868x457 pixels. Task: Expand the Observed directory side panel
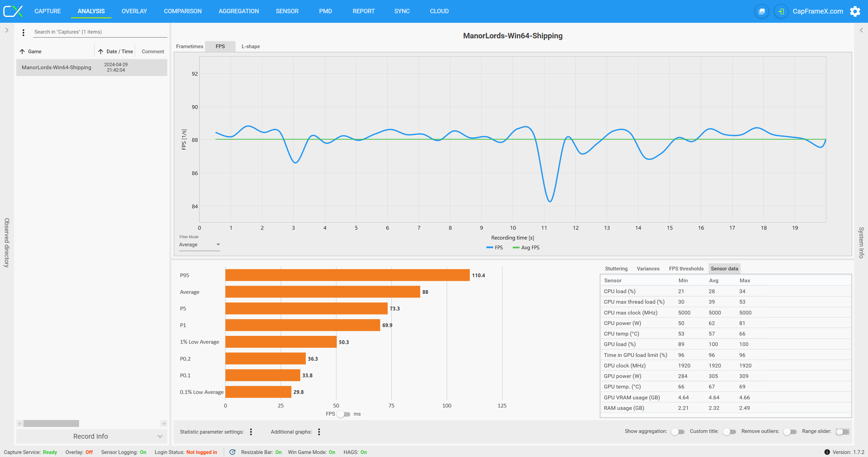click(7, 31)
